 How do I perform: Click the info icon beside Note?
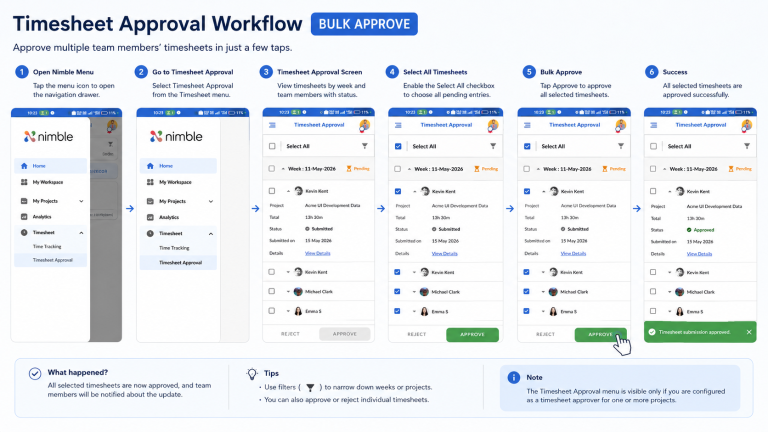click(x=513, y=378)
